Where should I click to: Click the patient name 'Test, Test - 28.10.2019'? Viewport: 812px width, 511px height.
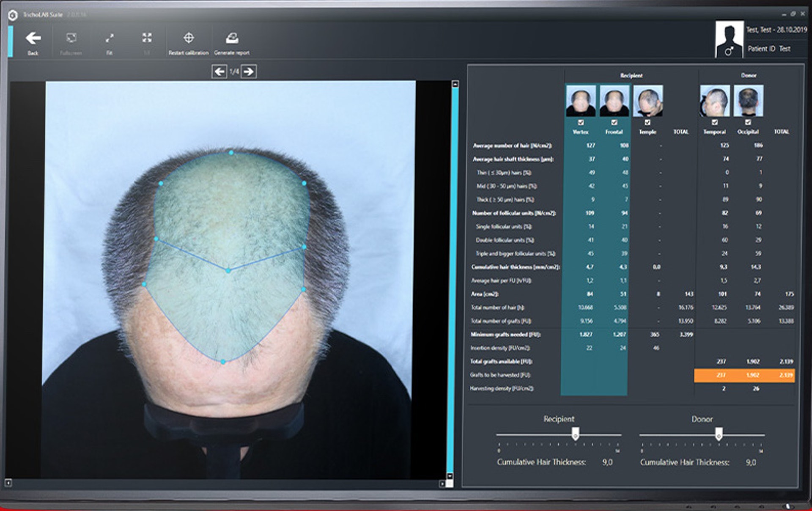pyautogui.click(x=776, y=30)
